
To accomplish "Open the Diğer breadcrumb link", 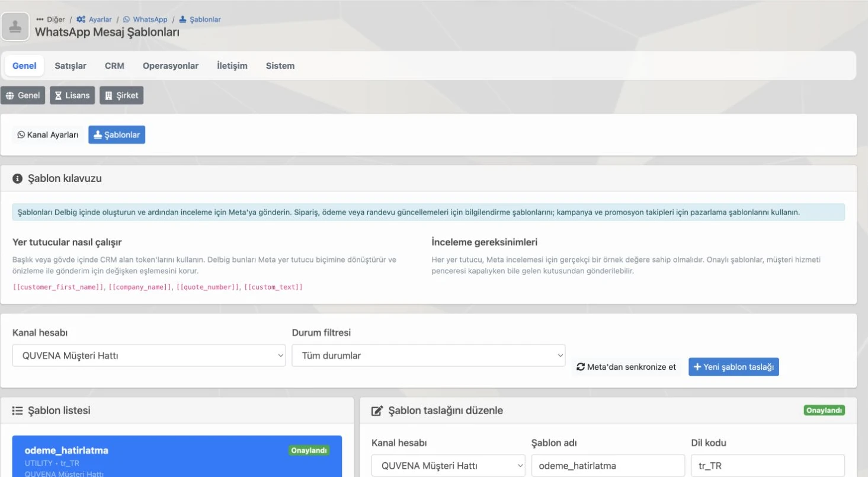I will (x=51, y=20).
